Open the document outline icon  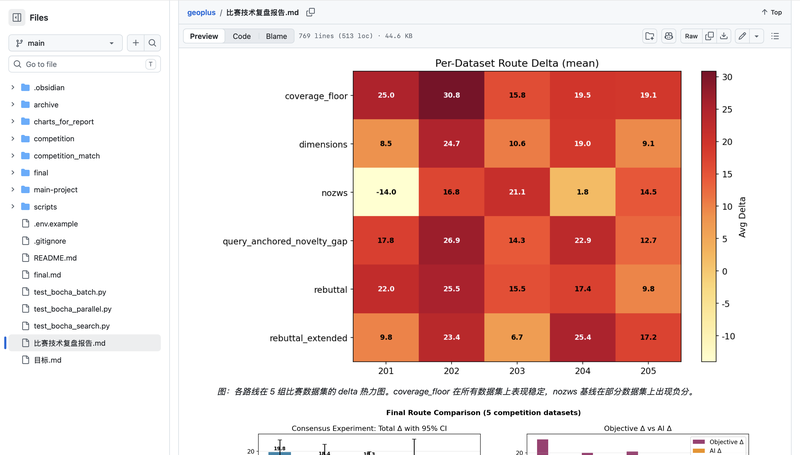(775, 36)
